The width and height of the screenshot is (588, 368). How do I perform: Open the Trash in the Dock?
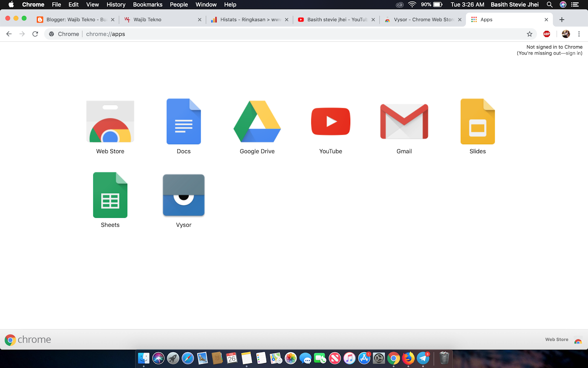tap(444, 358)
